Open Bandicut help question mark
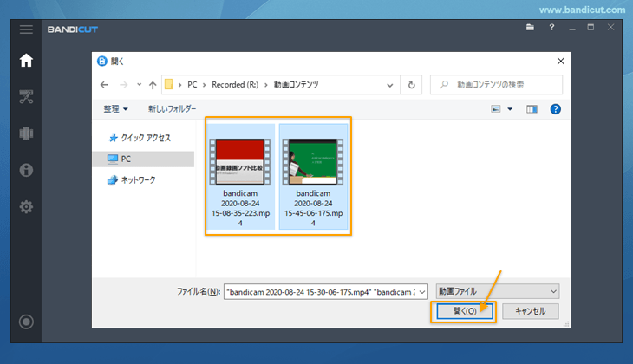 (551, 28)
